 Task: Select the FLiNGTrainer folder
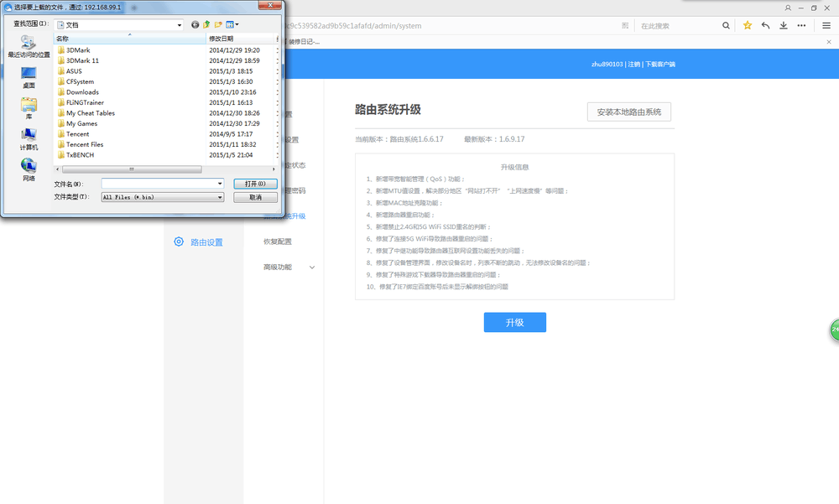81,102
